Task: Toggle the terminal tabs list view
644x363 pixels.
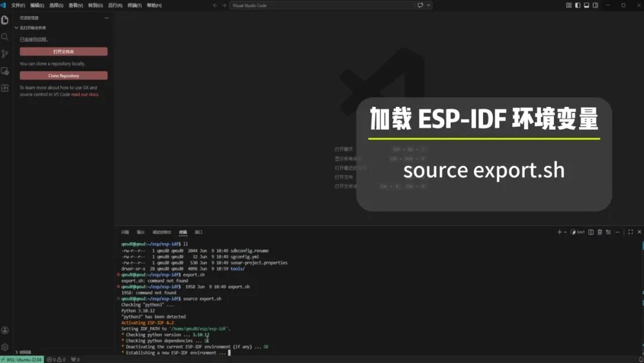Action: (608, 232)
